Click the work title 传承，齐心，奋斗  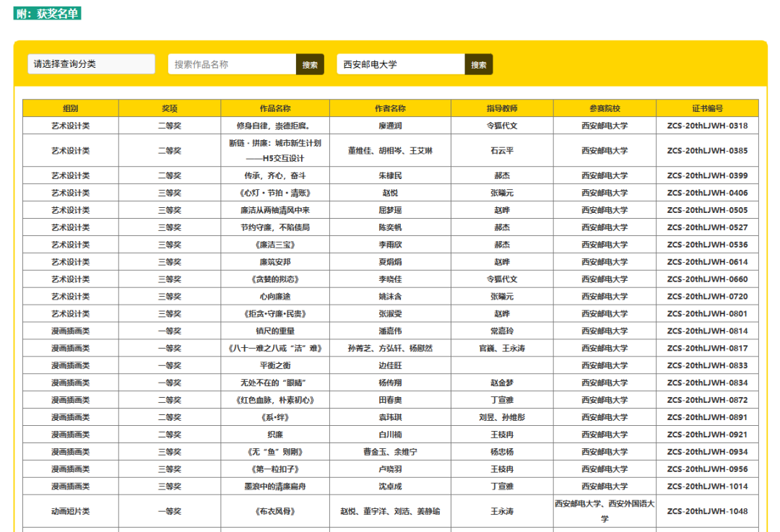click(275, 175)
